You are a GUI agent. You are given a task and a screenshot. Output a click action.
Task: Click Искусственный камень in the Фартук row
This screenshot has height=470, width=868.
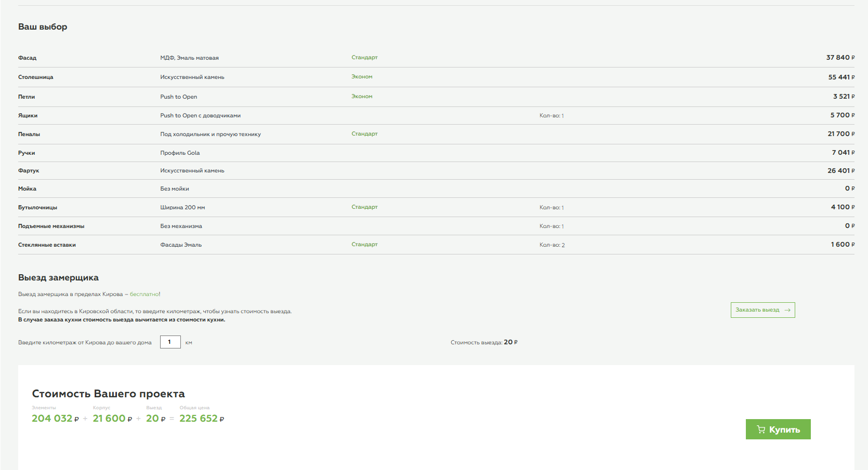click(192, 170)
